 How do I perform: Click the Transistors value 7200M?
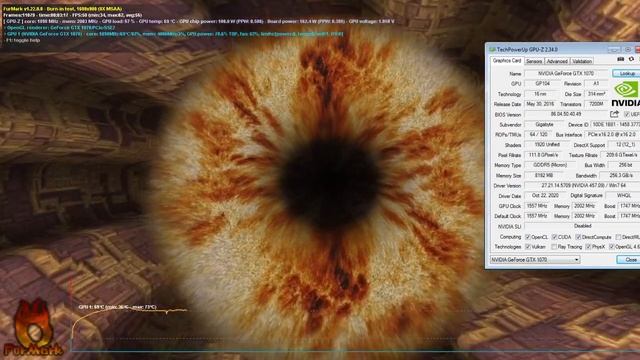596,104
